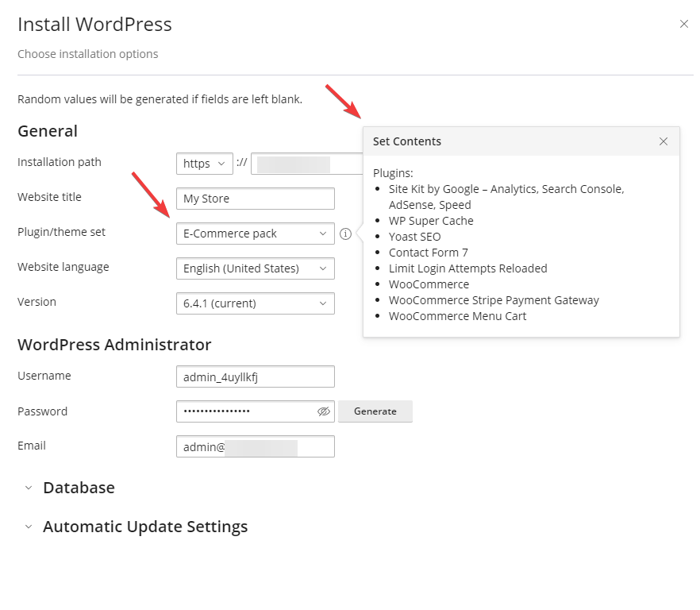The height and width of the screenshot is (610, 700).
Task: Open the E-Commerce pack plugin set dropdown
Action: click(256, 234)
